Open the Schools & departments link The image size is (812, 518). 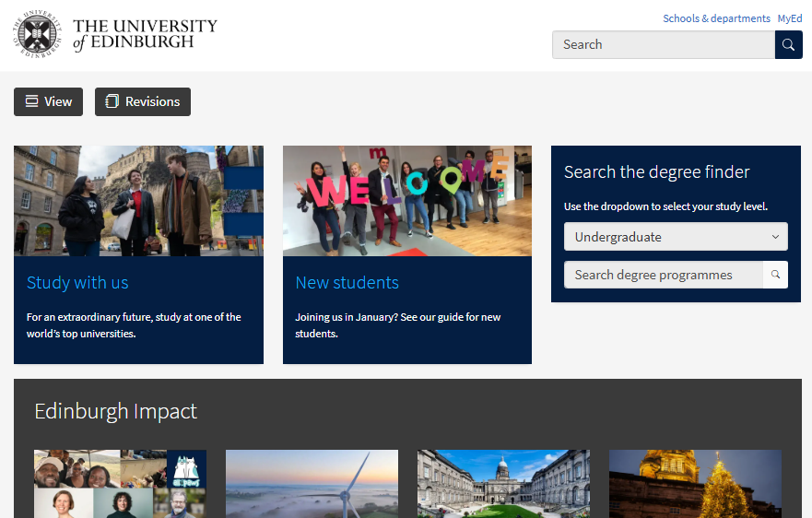(716, 18)
